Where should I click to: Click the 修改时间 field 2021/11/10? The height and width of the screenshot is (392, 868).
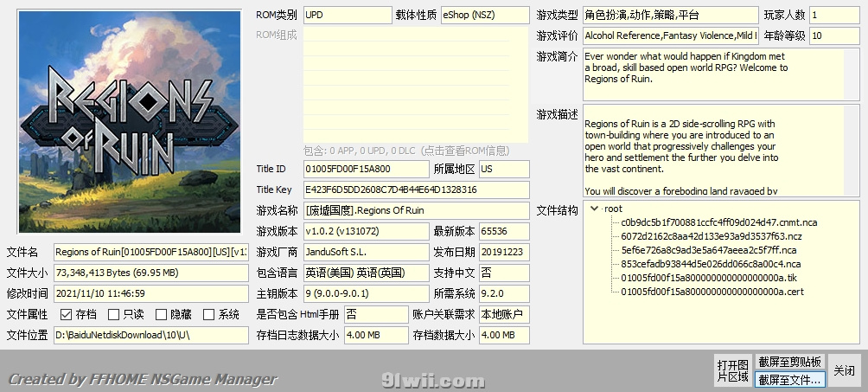151,293
